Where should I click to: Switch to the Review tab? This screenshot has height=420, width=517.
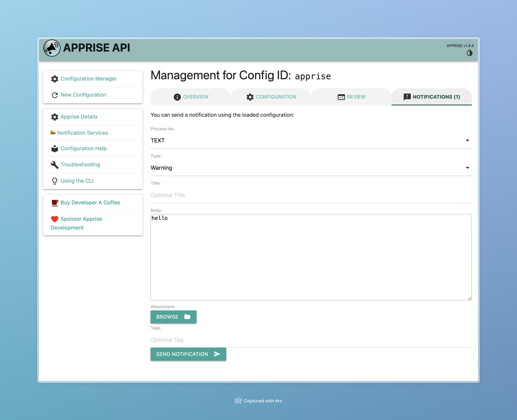(x=351, y=97)
